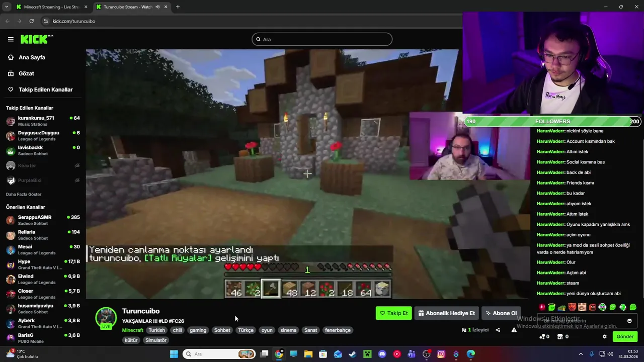Show hidden system tray icons
Screen dimensions: 644x362
pos(581,354)
